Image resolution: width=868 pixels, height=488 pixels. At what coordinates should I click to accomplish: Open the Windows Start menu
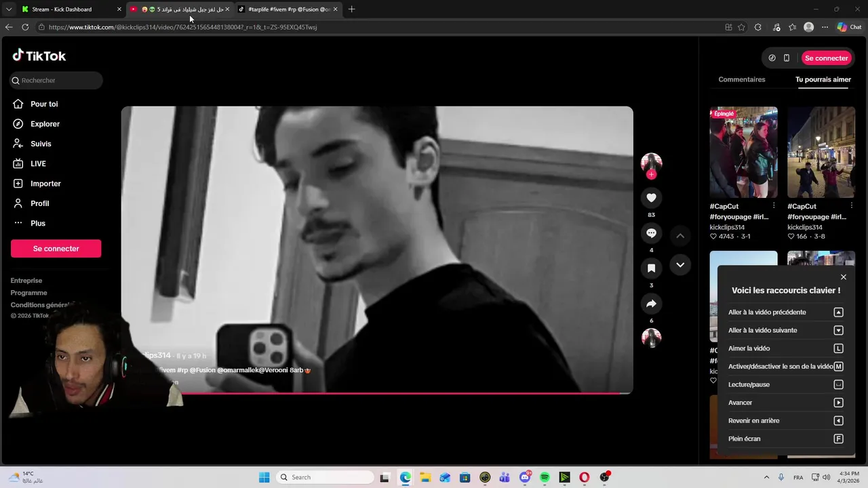[x=264, y=477]
